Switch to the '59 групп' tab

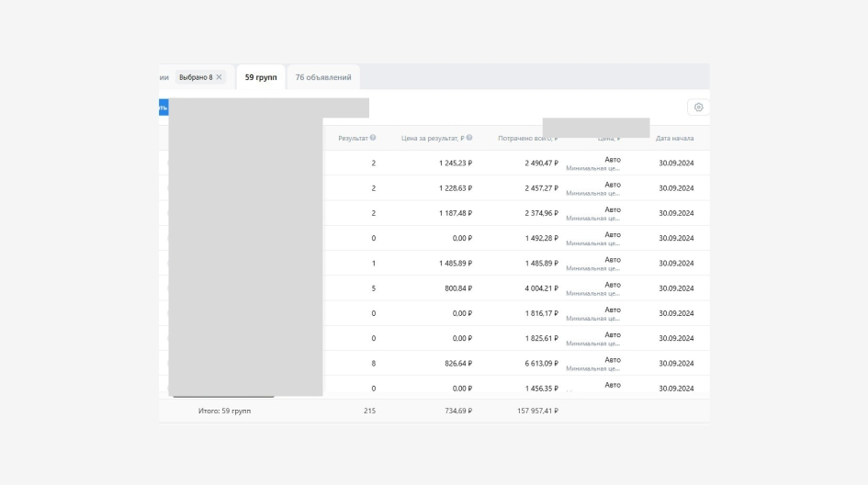tap(261, 77)
